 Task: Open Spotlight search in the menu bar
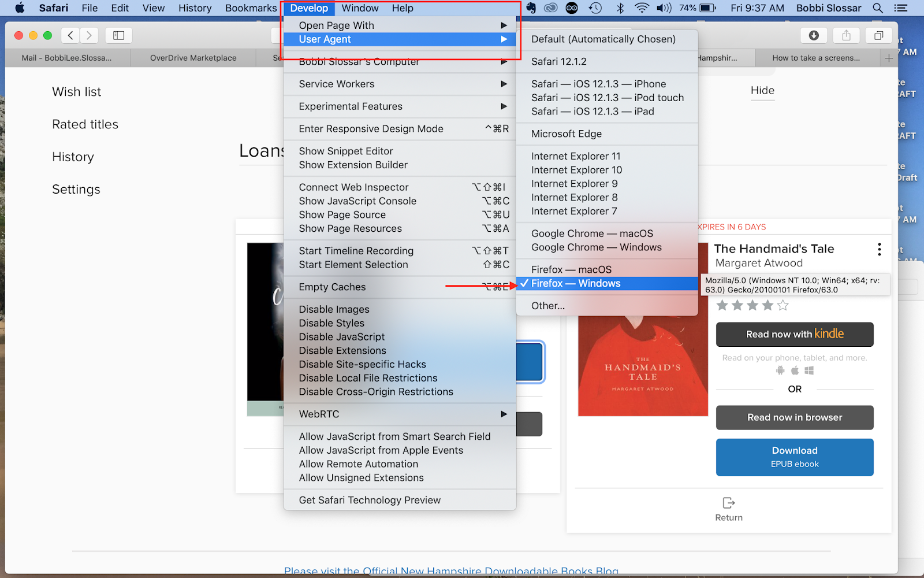point(878,8)
